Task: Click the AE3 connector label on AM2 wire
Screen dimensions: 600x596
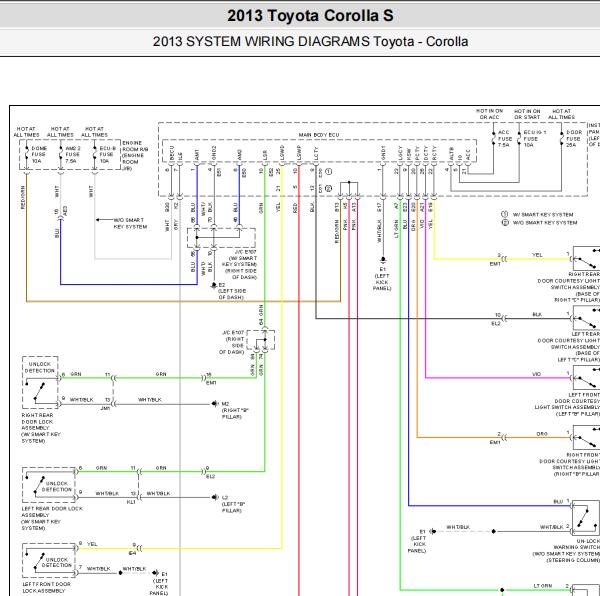Action: click(x=65, y=210)
